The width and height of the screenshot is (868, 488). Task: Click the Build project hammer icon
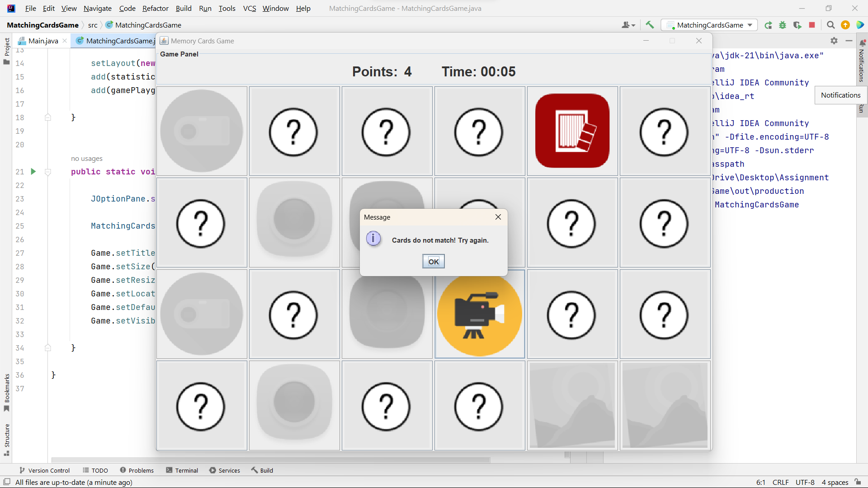[650, 25]
